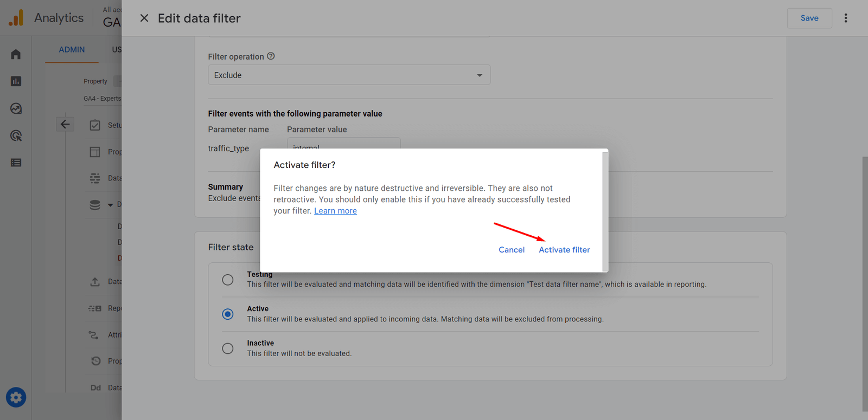Switch to the ADMIN tab
The height and width of the screenshot is (420, 868).
point(72,49)
